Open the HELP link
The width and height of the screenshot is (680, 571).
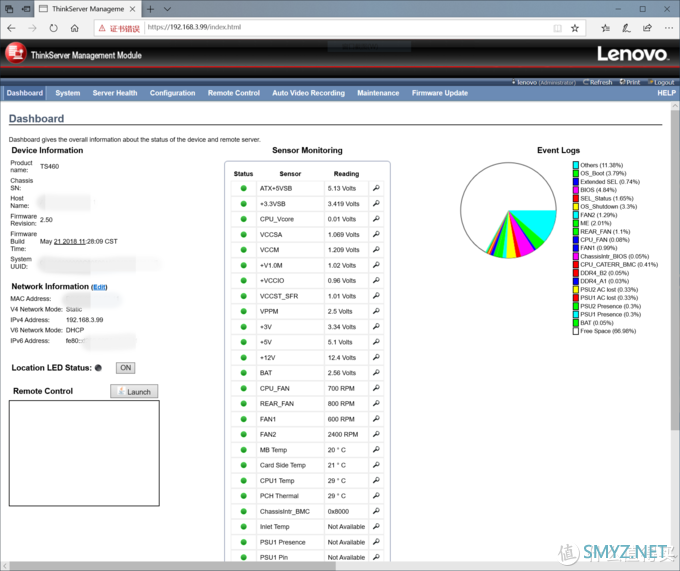tap(666, 93)
